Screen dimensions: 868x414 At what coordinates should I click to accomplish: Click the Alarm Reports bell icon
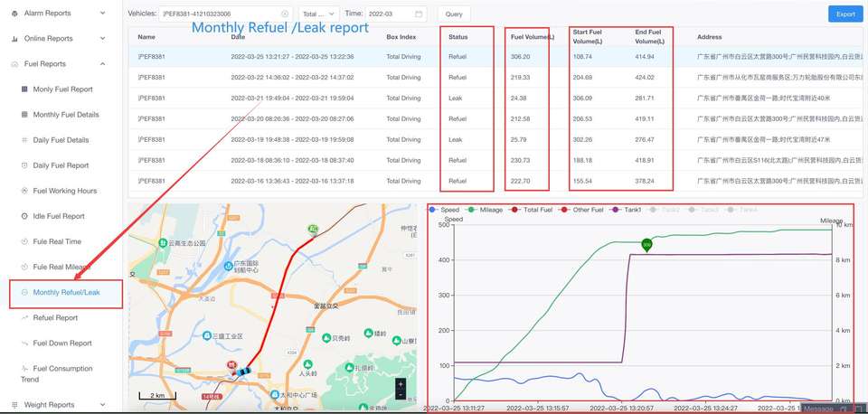14,13
